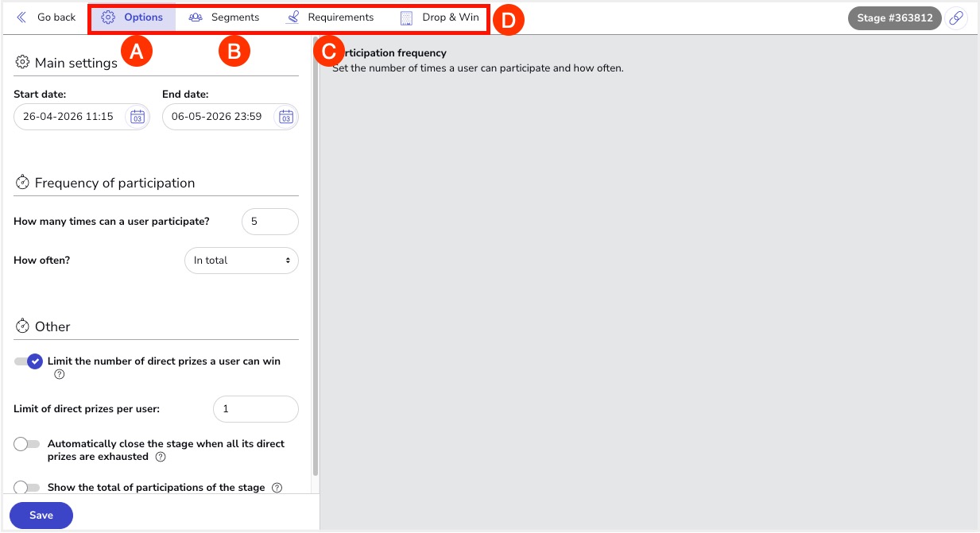Click the Go back double-chevron icon

[21, 17]
